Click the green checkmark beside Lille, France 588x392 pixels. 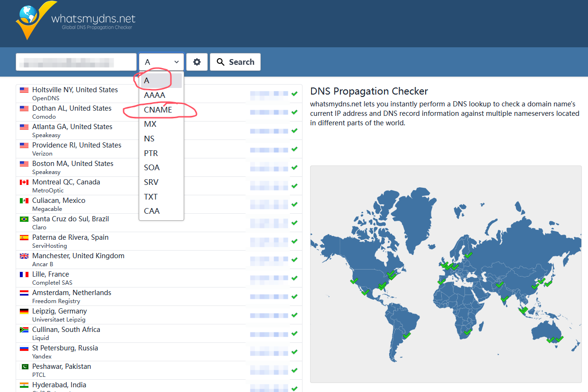294,278
